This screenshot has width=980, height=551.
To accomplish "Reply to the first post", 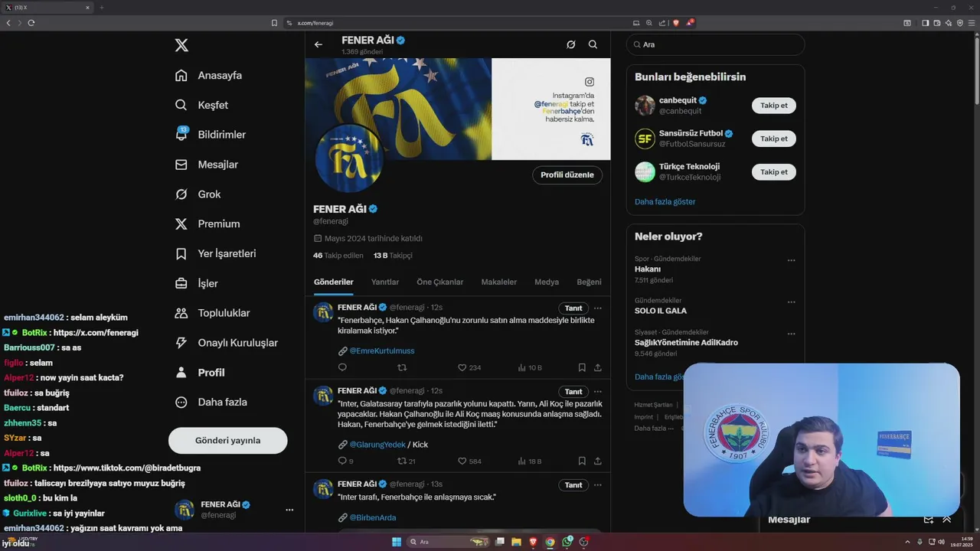I will [x=342, y=367].
